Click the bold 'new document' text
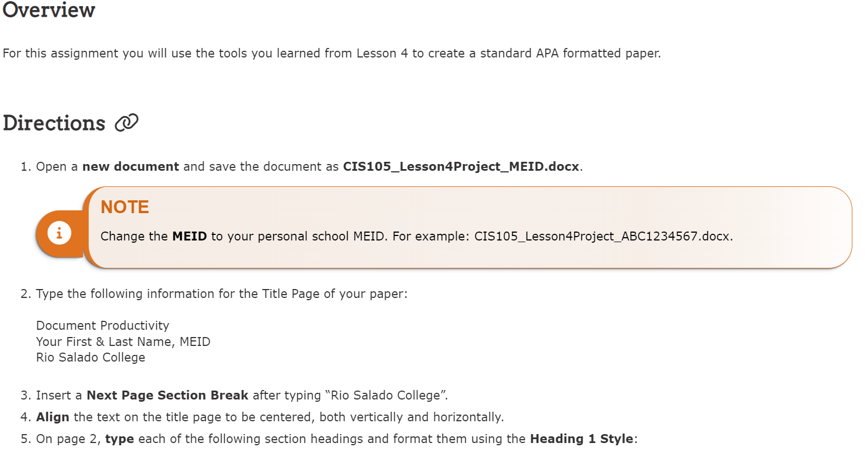Screen dimensions: 868x462 [x=131, y=167]
